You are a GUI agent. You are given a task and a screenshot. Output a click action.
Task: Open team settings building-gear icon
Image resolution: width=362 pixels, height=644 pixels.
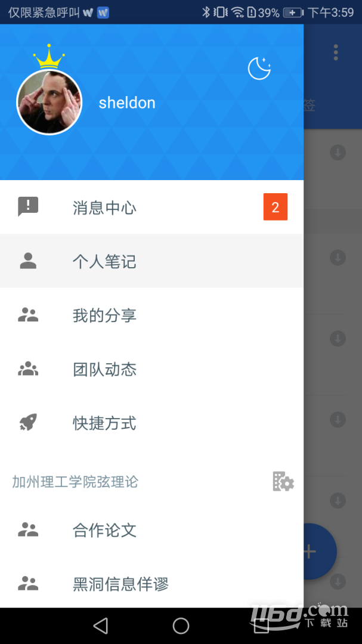click(283, 481)
